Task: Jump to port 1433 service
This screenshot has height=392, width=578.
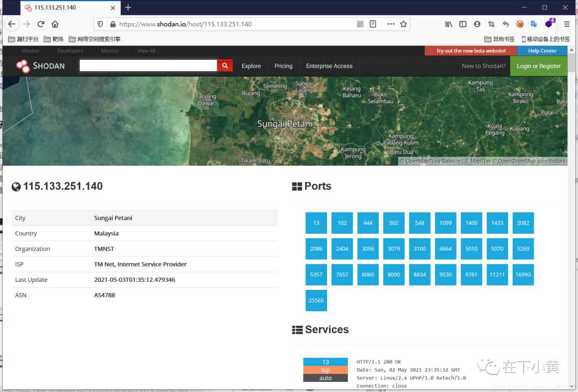Action: click(497, 223)
